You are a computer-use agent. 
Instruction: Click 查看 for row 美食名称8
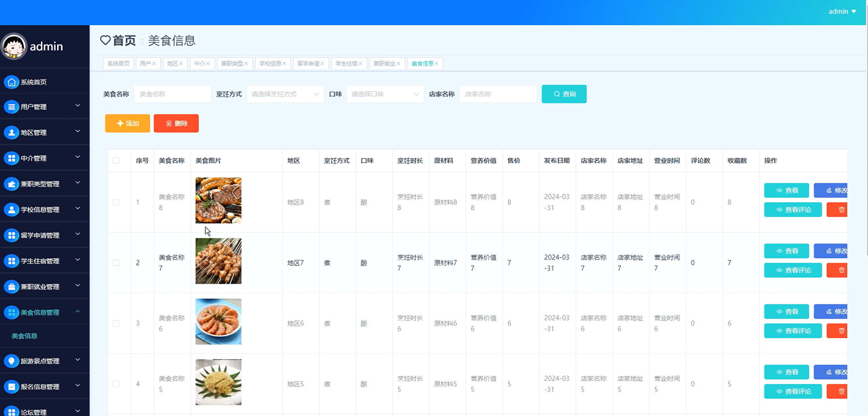pos(786,190)
